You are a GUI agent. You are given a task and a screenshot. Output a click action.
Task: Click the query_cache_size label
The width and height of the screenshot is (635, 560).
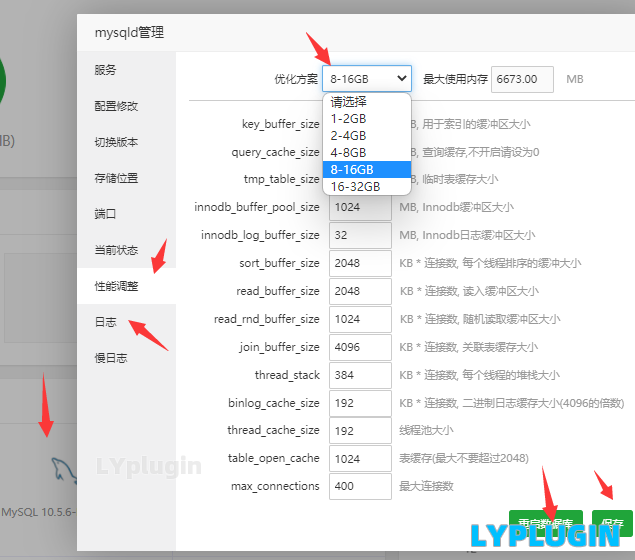[275, 152]
